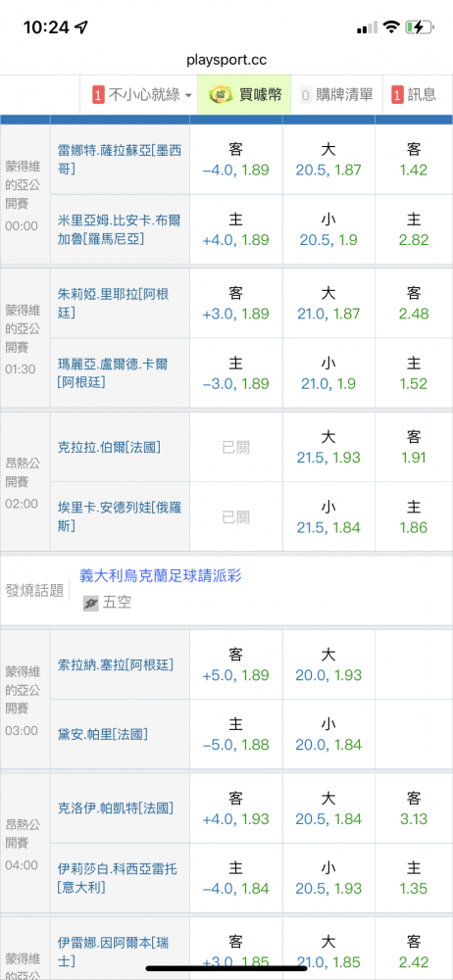Select 小 21.0, 1.9 under bet

click(328, 373)
